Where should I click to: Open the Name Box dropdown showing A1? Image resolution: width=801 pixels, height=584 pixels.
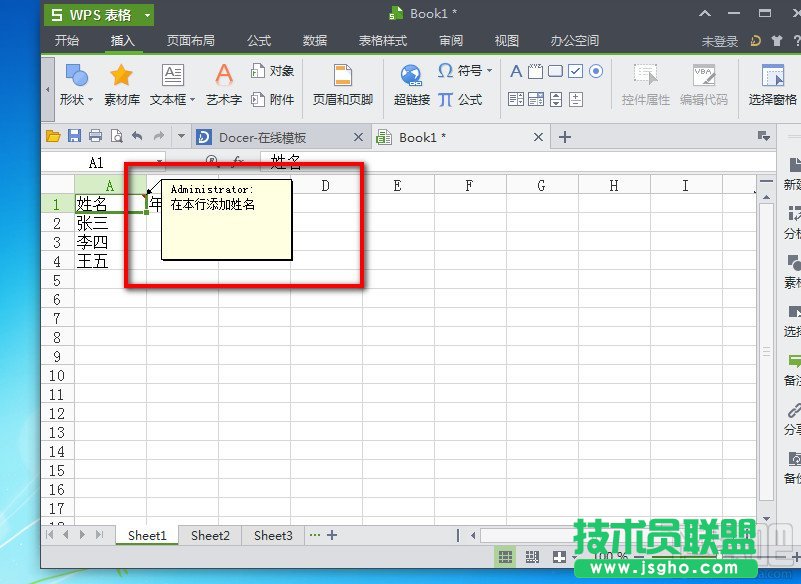coord(160,162)
